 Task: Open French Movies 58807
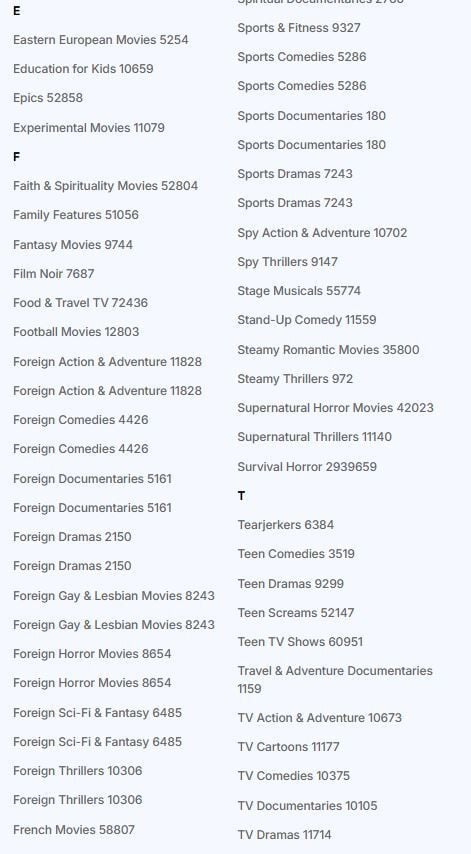74,829
